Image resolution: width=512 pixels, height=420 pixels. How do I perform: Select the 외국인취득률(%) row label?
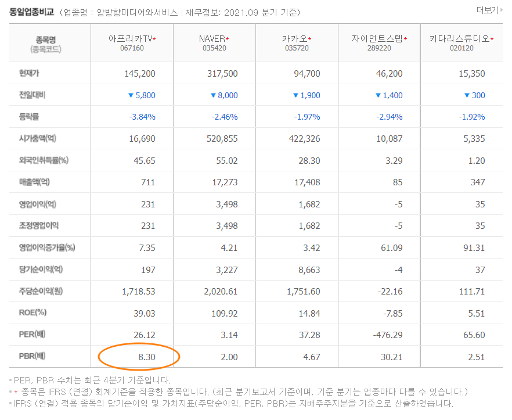[x=44, y=160]
